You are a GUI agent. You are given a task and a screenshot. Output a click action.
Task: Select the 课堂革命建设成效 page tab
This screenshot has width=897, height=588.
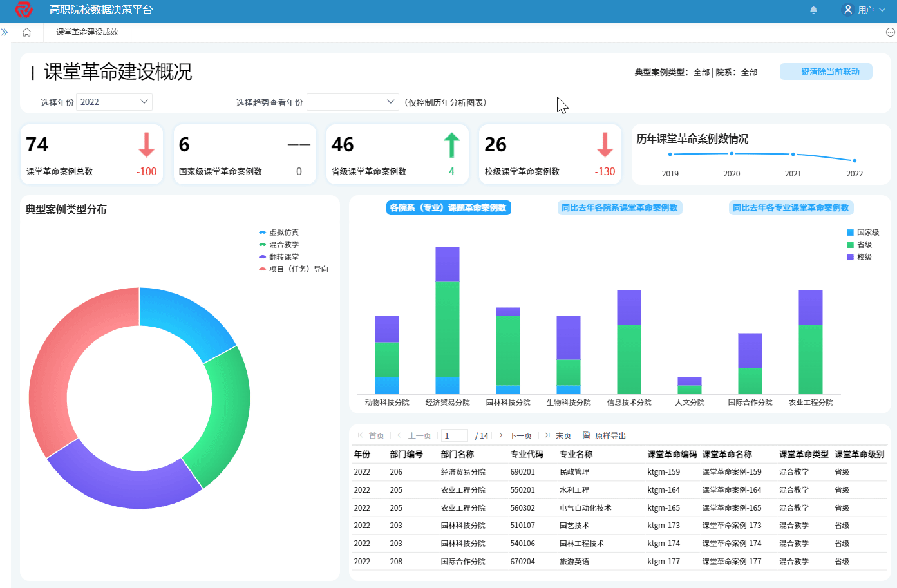pos(87,32)
